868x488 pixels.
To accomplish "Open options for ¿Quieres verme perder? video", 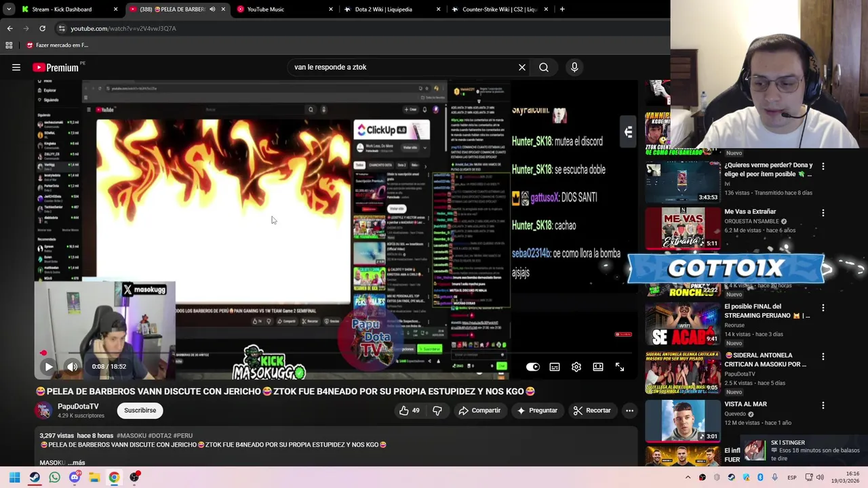I will 823,166.
